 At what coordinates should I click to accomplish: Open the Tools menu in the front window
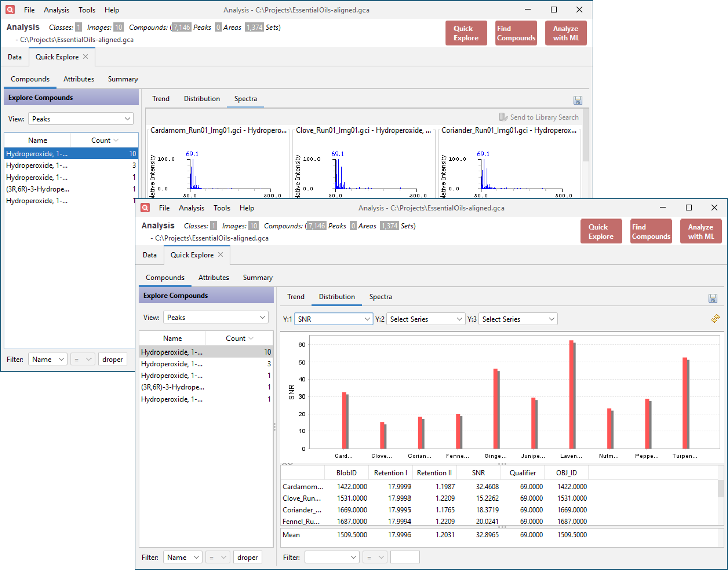coord(222,208)
